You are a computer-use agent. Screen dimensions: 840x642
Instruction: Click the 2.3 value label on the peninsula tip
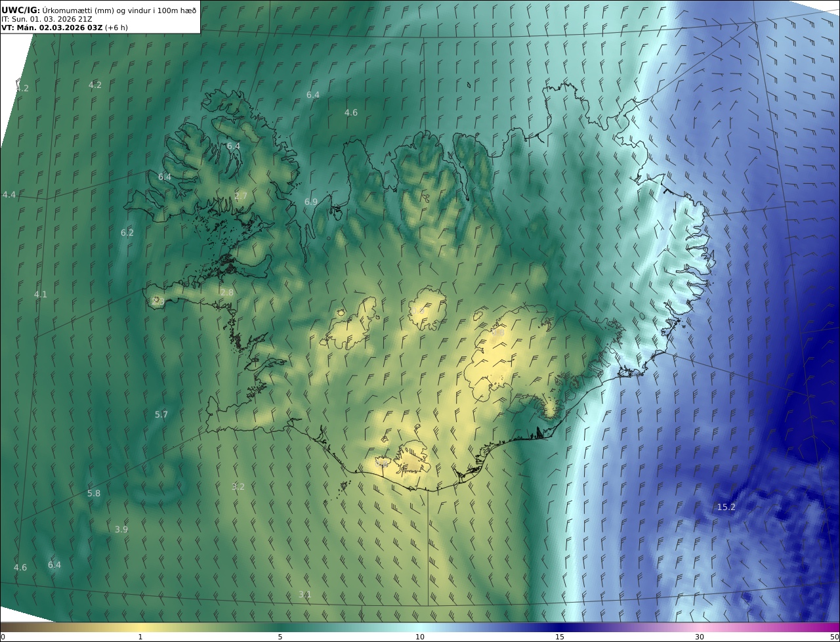tap(157, 301)
